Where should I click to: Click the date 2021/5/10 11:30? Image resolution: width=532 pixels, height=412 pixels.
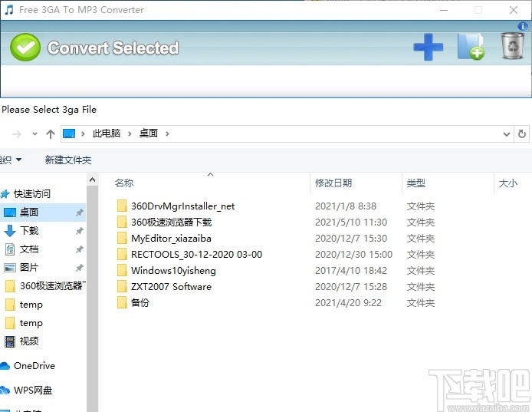click(351, 222)
